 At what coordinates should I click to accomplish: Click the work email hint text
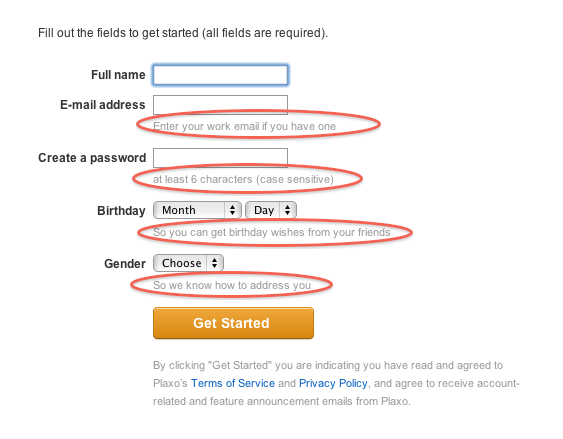click(245, 126)
